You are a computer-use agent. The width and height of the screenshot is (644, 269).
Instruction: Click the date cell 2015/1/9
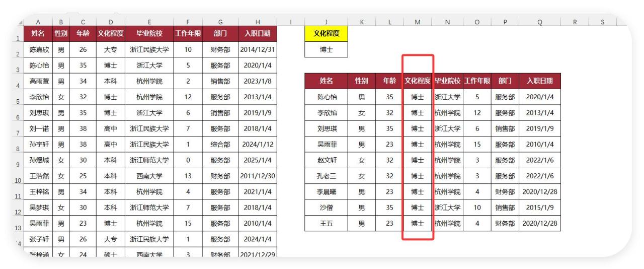540,208
